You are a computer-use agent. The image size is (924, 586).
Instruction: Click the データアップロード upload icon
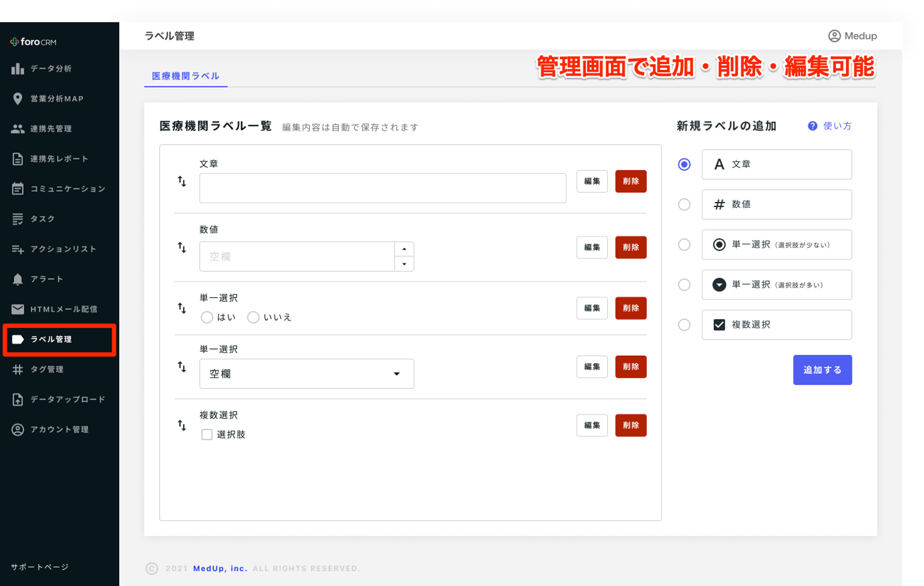[x=18, y=399]
